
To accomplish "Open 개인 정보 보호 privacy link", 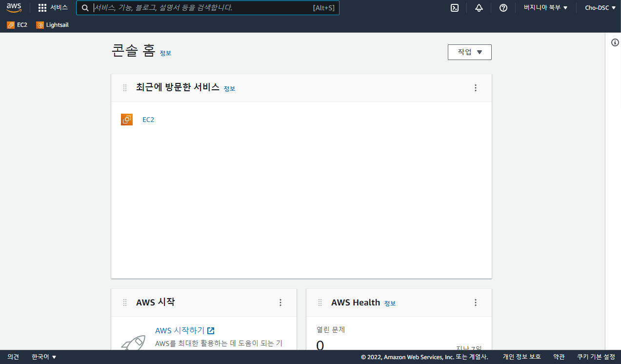I will coord(522,357).
